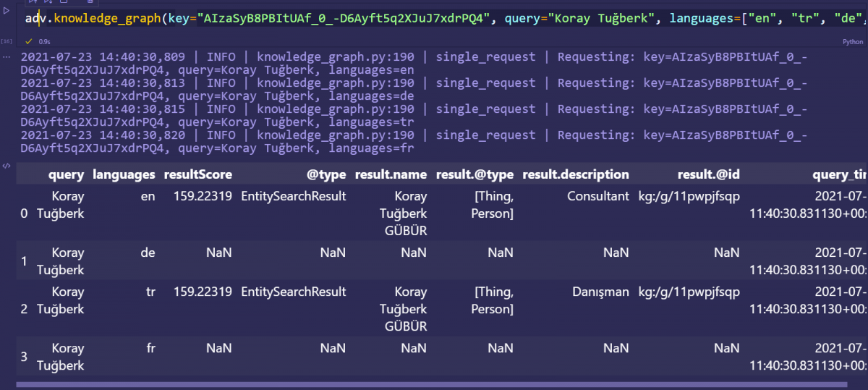Image resolution: width=868 pixels, height=390 pixels.
Task: Run the notebook cell with play icon
Action: [x=7, y=11]
